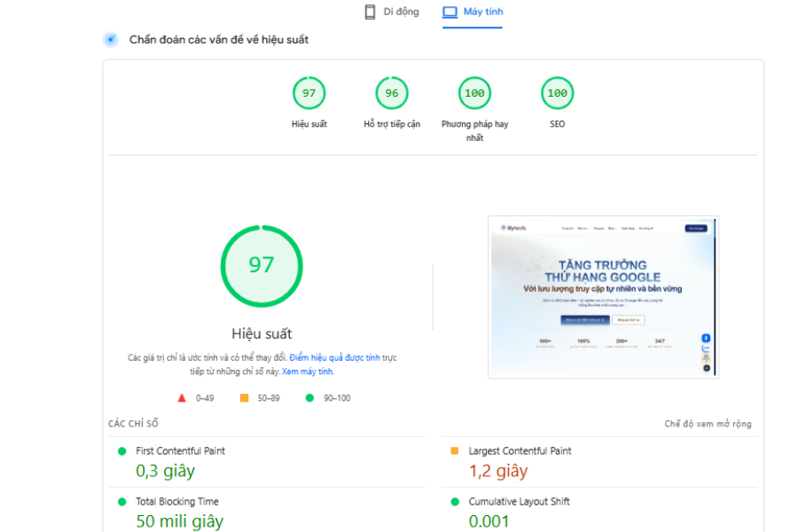This screenshot has height=532, width=798.
Task: Click the Hiệu suất label under gauge 97
Action: pyautogui.click(x=309, y=124)
